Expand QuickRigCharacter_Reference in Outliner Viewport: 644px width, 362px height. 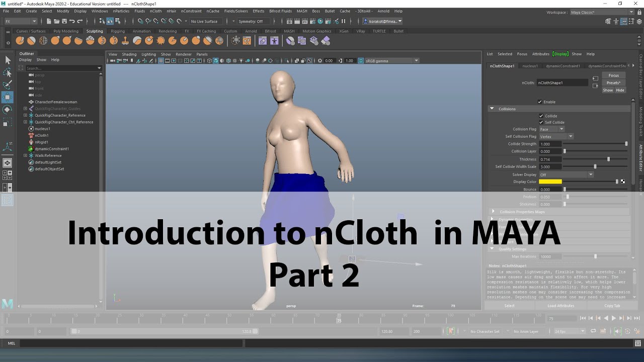(25, 115)
